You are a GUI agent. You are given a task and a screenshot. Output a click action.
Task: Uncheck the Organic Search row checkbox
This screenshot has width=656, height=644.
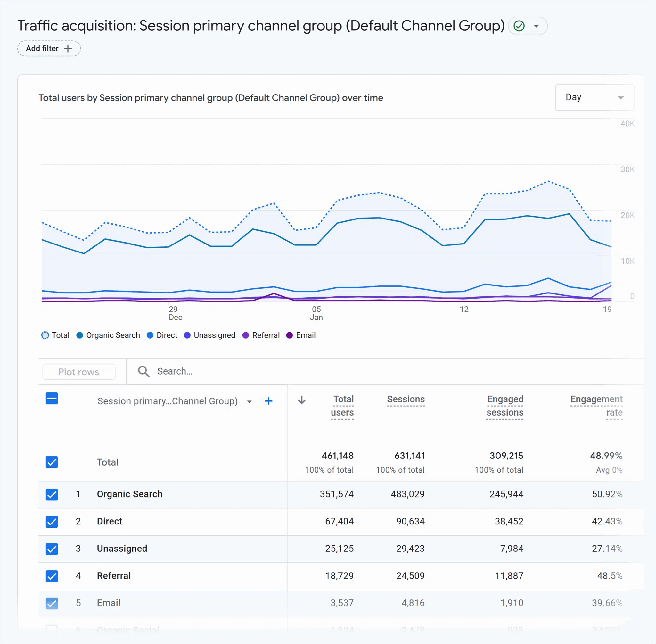(x=52, y=494)
